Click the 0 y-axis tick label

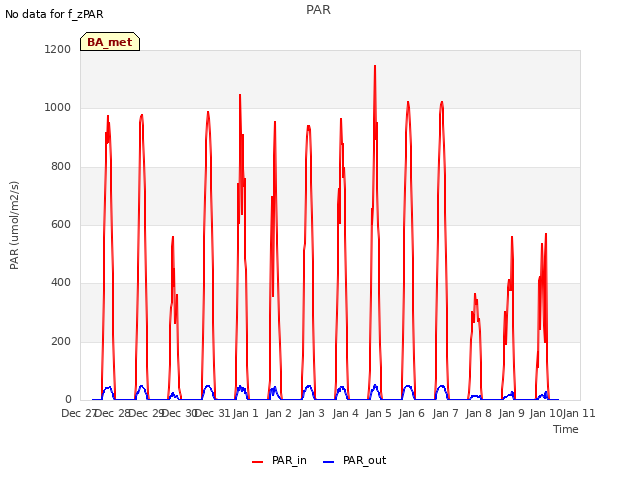coord(68,400)
